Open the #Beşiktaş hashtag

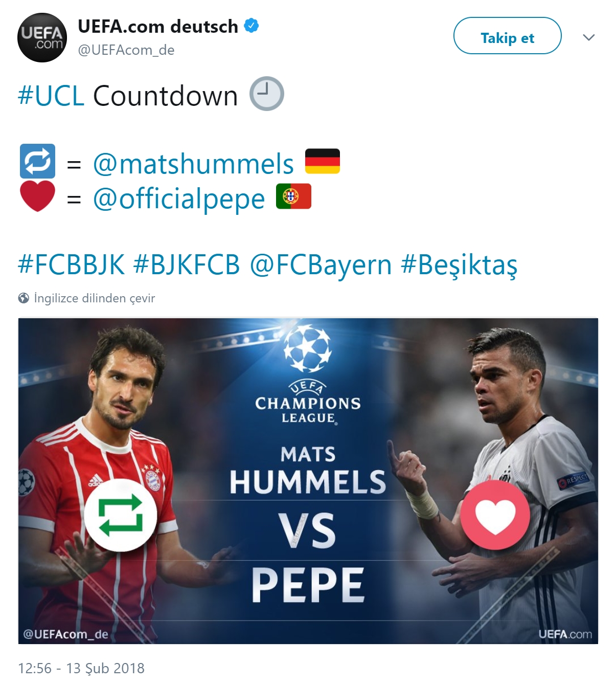coord(459,265)
